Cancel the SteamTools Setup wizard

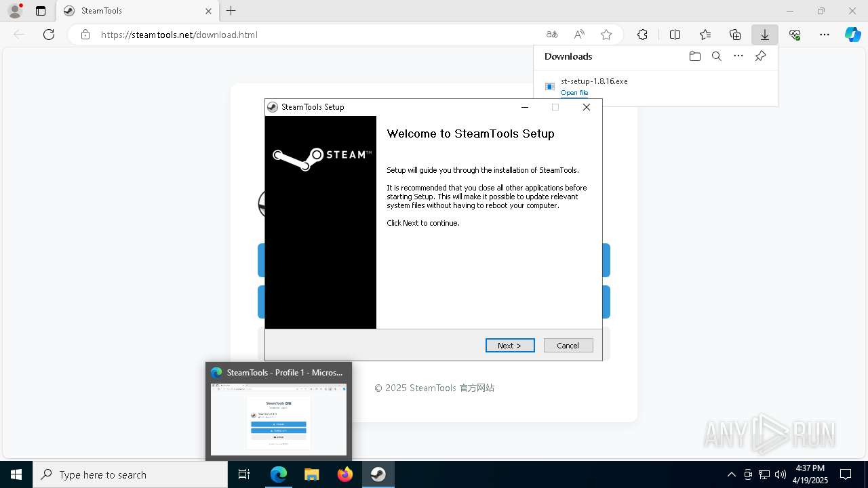point(568,346)
